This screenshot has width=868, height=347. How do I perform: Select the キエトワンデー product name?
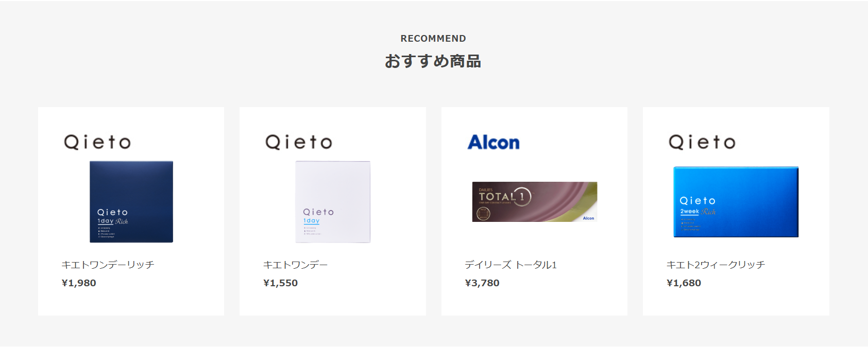[295, 265]
